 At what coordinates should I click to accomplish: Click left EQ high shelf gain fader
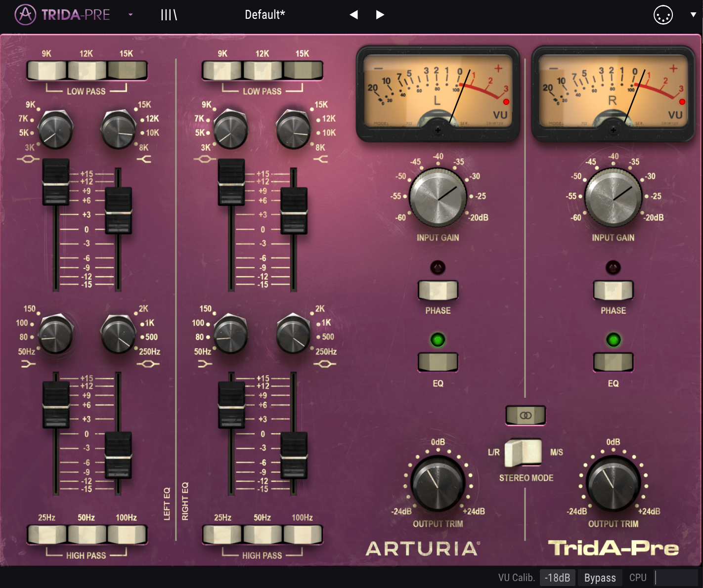click(x=119, y=210)
